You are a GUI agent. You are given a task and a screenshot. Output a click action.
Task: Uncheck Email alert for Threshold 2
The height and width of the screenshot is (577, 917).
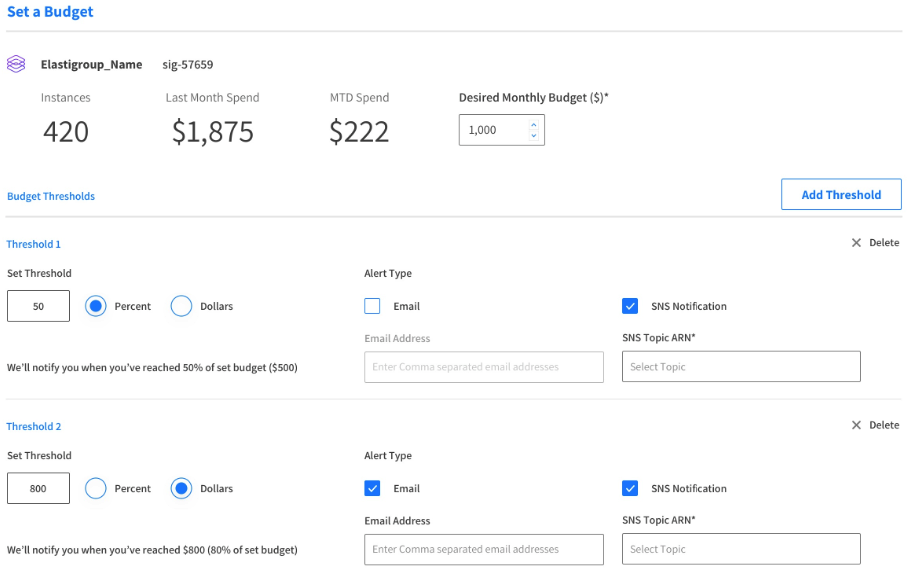click(x=372, y=488)
